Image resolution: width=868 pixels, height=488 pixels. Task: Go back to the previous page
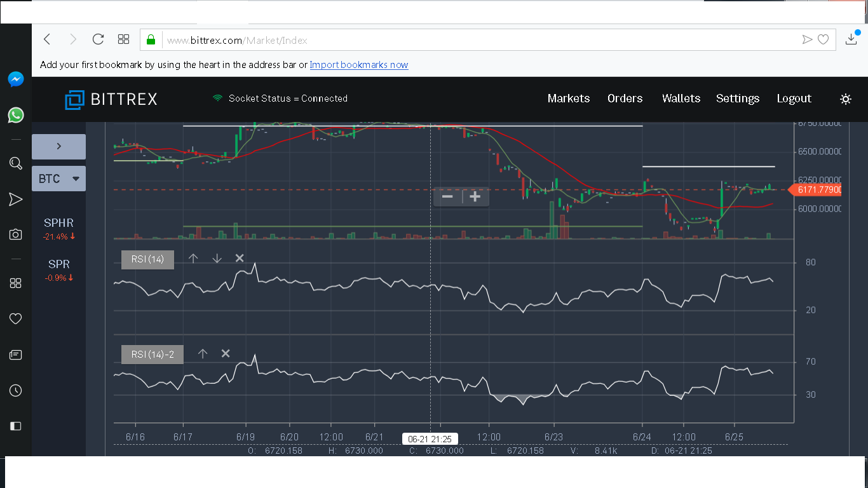(x=47, y=39)
